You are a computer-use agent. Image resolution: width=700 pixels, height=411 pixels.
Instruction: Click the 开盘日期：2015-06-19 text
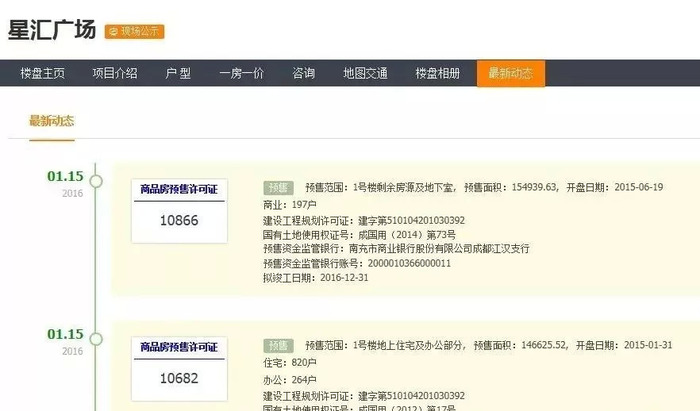[615, 187]
